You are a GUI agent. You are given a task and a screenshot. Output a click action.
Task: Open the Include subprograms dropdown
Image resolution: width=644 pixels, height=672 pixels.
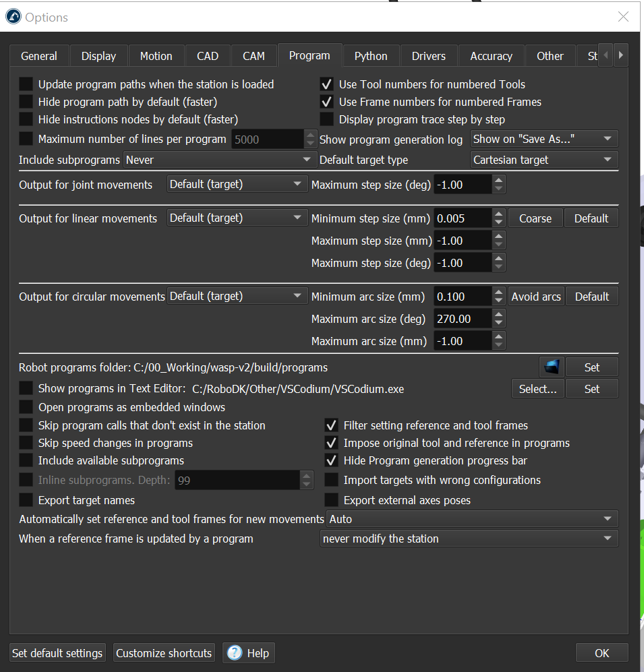click(x=219, y=160)
